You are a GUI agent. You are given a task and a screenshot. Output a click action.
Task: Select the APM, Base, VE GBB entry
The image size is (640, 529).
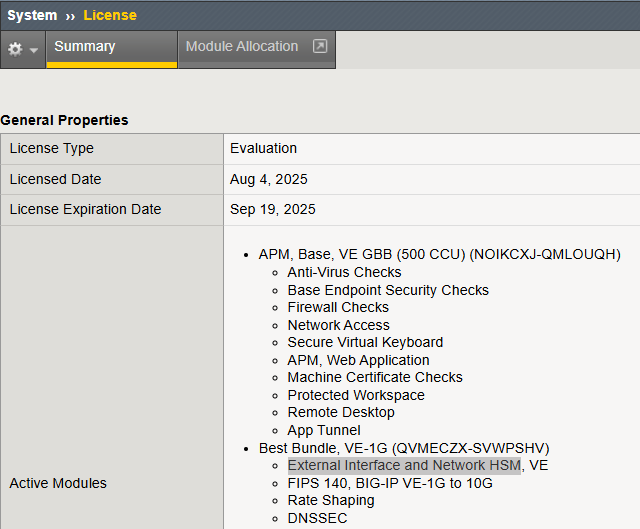point(440,254)
